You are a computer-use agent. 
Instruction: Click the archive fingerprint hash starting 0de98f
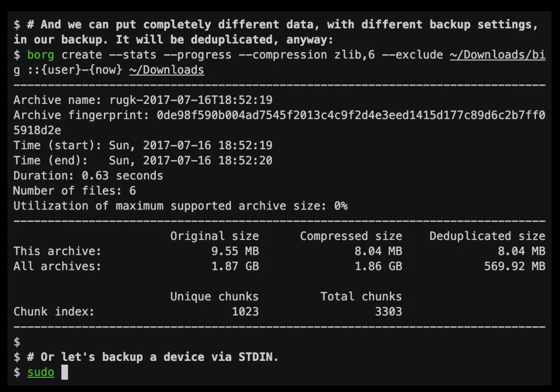coord(351,115)
